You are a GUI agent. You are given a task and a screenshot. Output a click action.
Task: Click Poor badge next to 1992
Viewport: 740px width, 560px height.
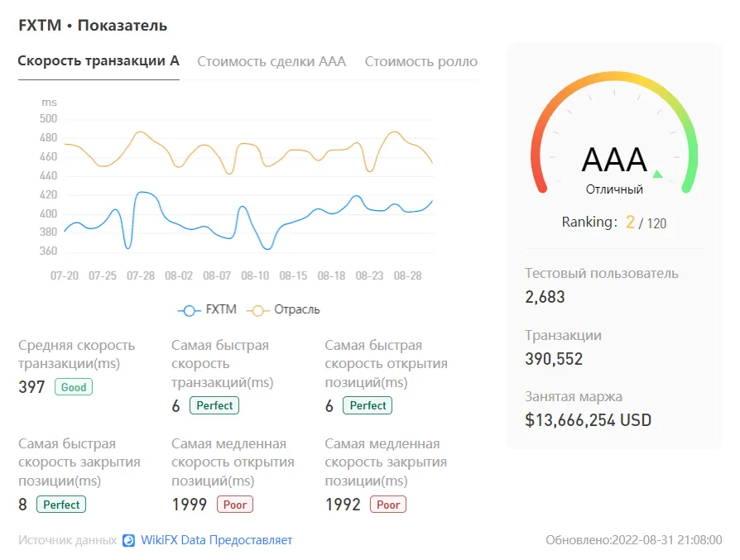pos(388,505)
